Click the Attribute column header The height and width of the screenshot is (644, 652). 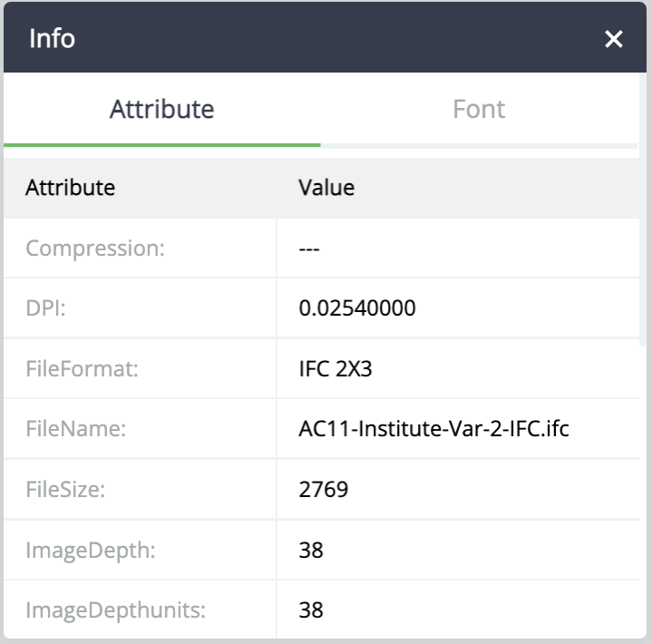click(70, 188)
